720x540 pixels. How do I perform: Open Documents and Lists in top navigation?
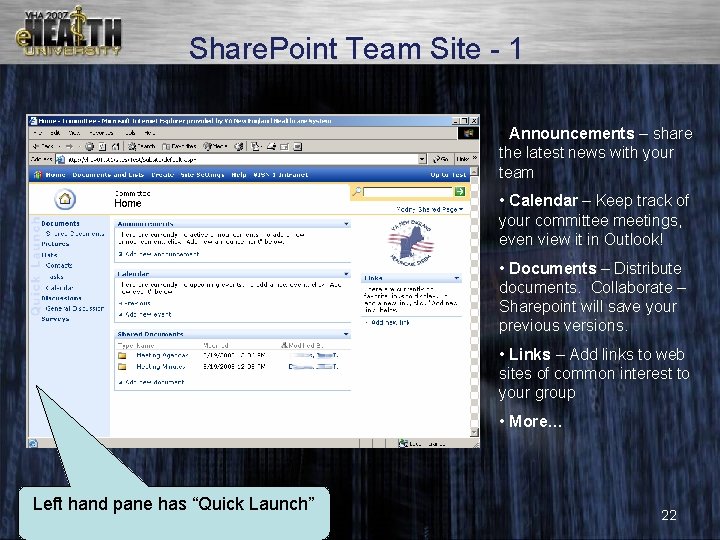[x=108, y=174]
